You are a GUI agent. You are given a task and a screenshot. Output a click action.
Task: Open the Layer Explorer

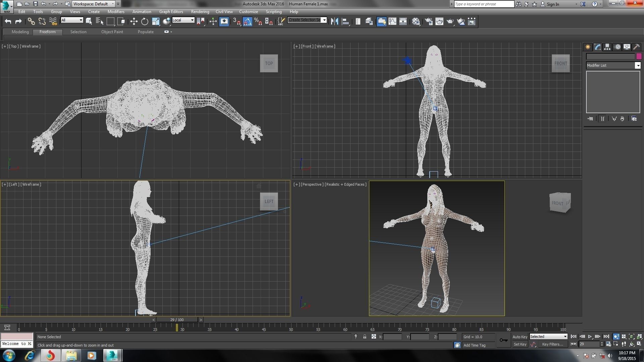(x=369, y=21)
